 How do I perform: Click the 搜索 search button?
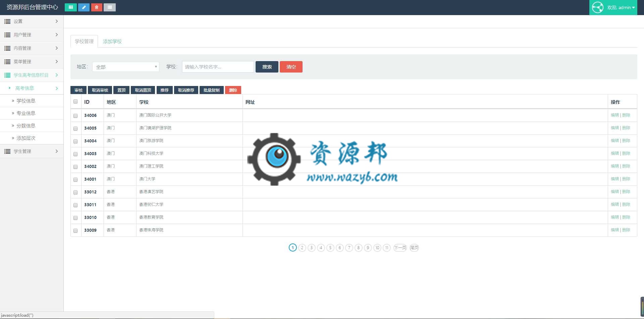tap(267, 67)
